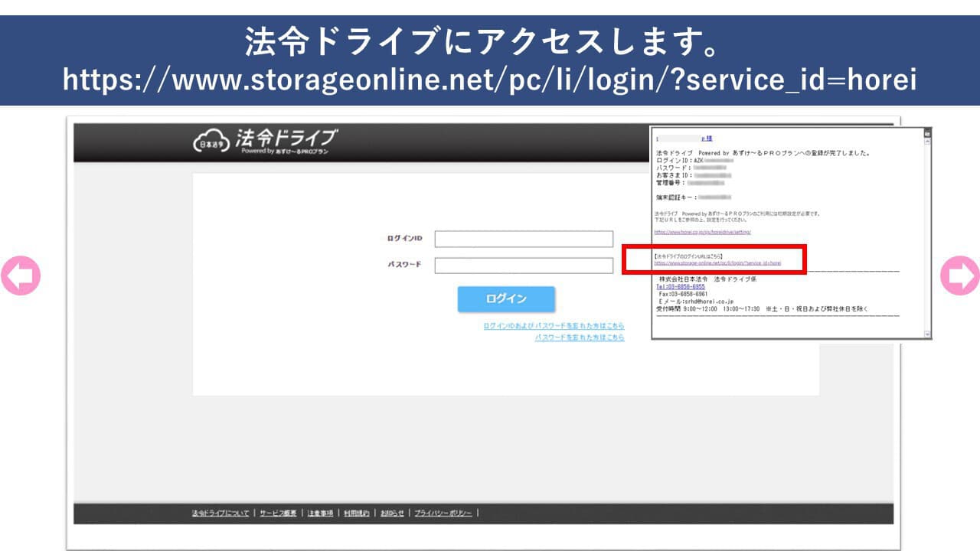
Task: Open 注意事項 footer link
Action: [320, 513]
